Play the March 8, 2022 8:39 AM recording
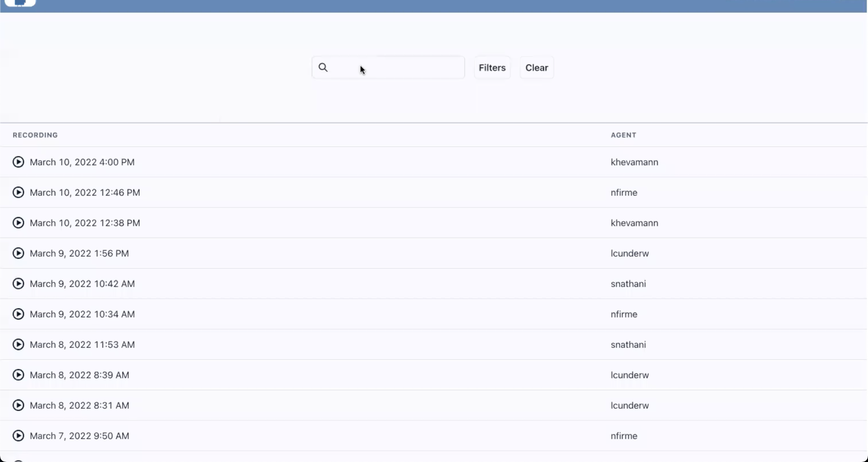 (x=18, y=375)
